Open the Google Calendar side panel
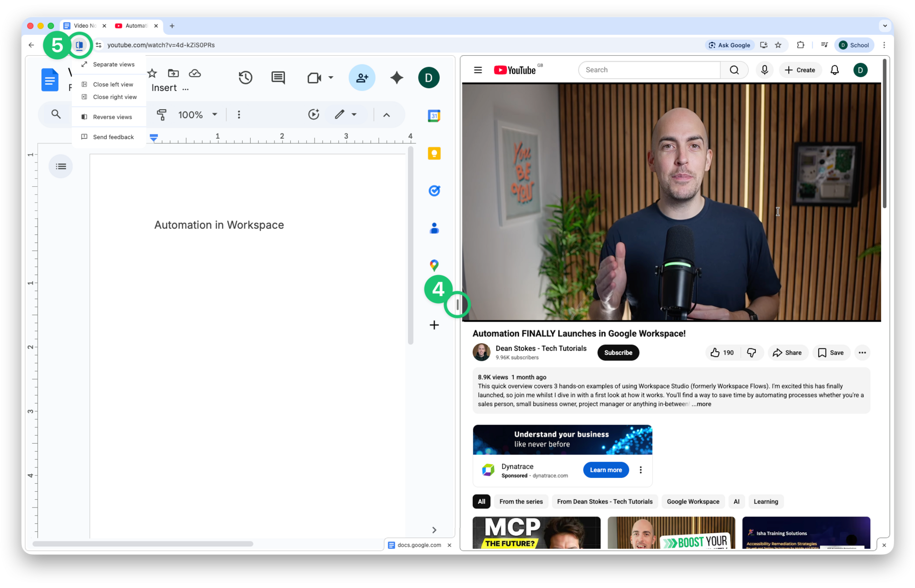Image resolution: width=915 pixels, height=588 pixels. 434,115
